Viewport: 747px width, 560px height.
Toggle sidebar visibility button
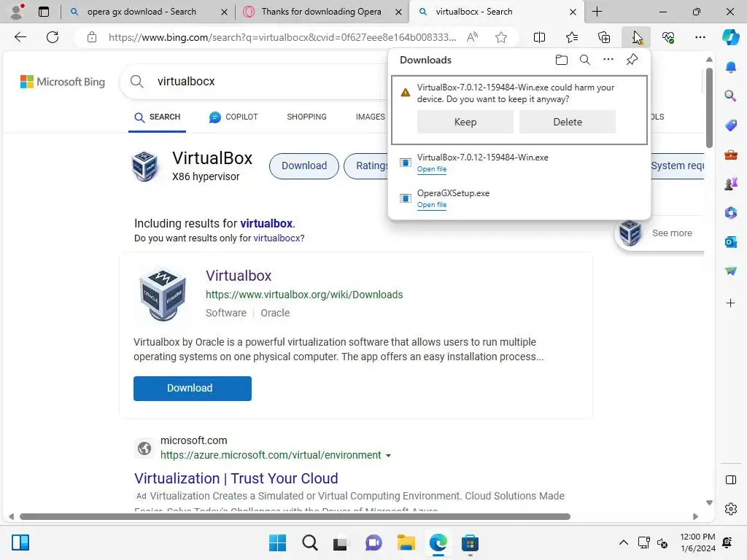point(731,480)
